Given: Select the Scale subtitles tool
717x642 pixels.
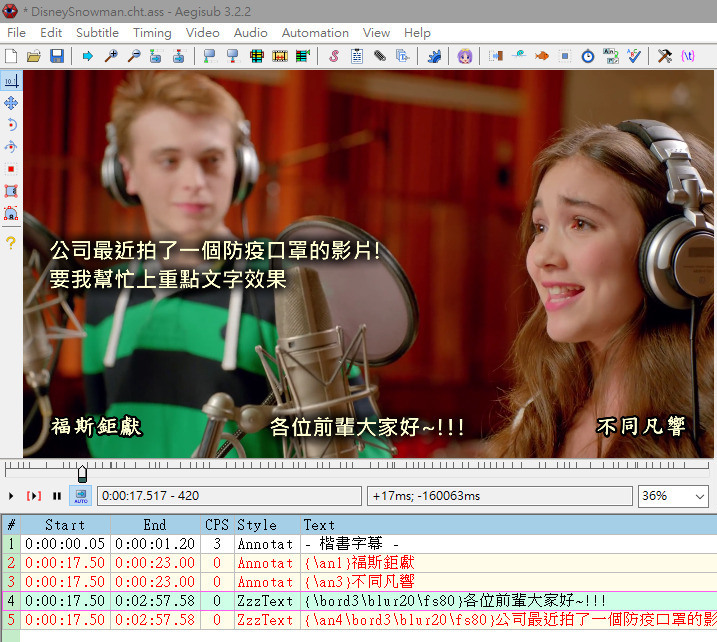Looking at the screenshot, I should pos(11,169).
